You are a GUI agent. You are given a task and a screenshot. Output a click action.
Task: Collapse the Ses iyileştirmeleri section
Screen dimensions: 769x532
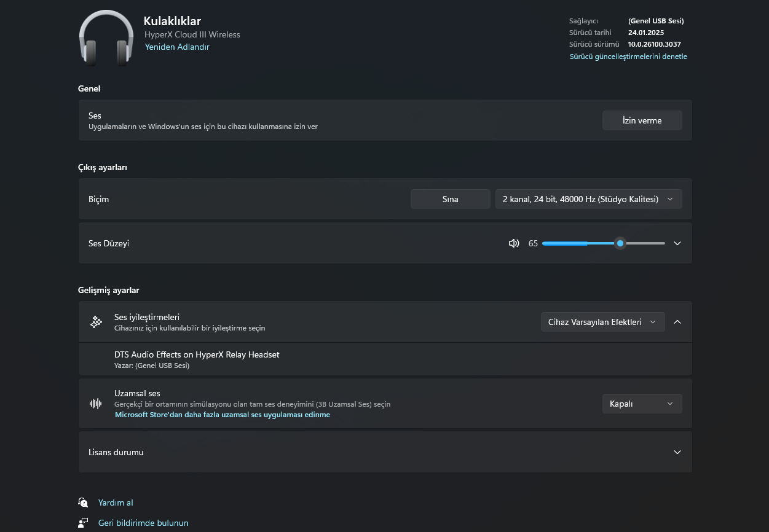pos(677,322)
